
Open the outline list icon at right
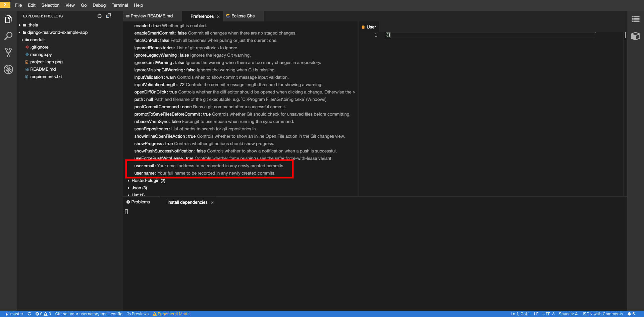635,19
